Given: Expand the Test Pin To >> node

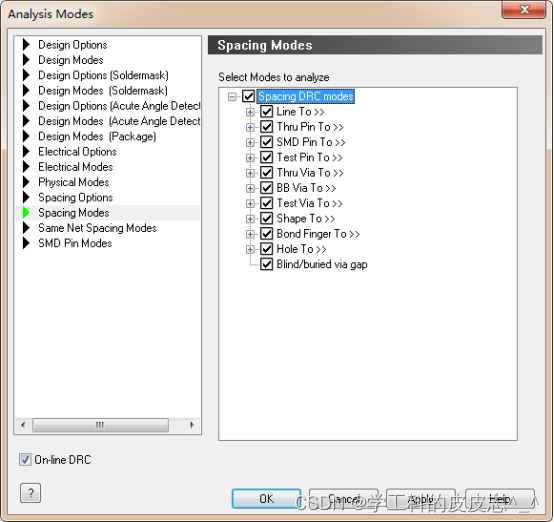Looking at the screenshot, I should tap(250, 158).
